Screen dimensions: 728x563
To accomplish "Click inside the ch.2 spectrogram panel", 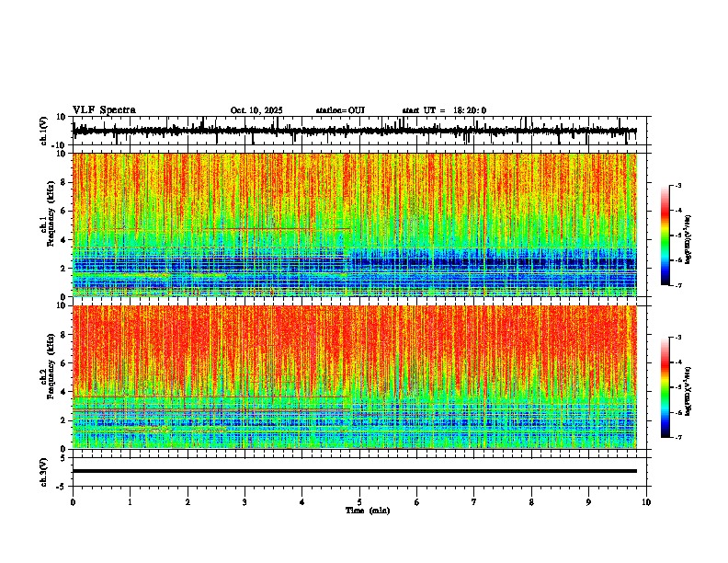I will point(355,377).
